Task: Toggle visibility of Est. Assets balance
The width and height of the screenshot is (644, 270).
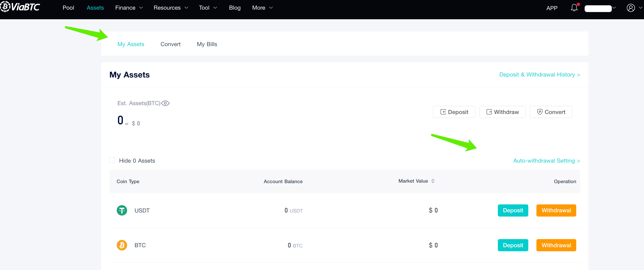Action: pos(165,103)
